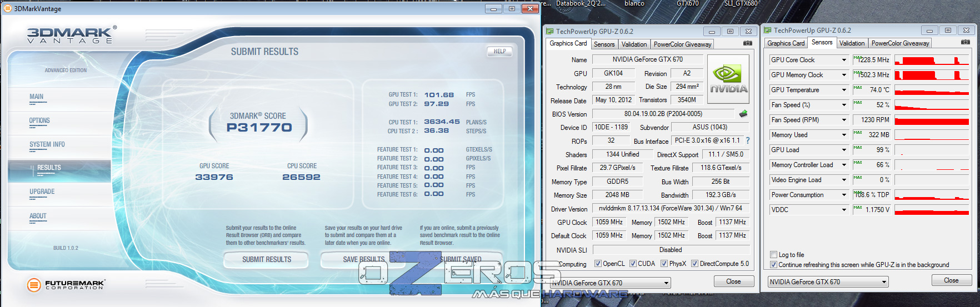
Task: Click the SAVE RESULTS button
Action: click(363, 259)
